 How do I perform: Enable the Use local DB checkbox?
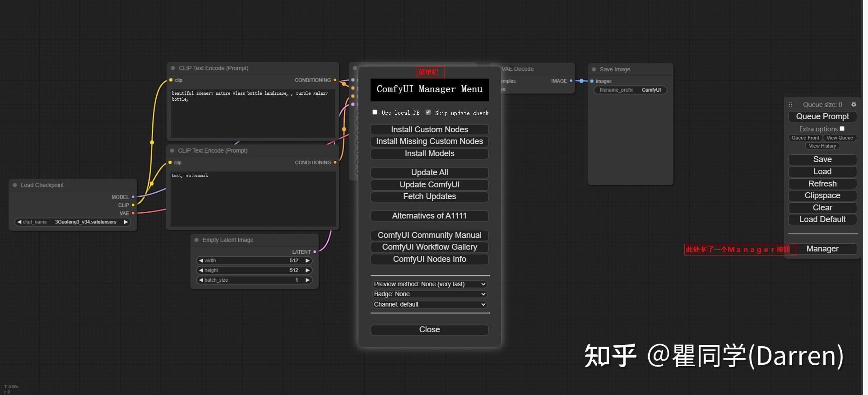point(375,112)
